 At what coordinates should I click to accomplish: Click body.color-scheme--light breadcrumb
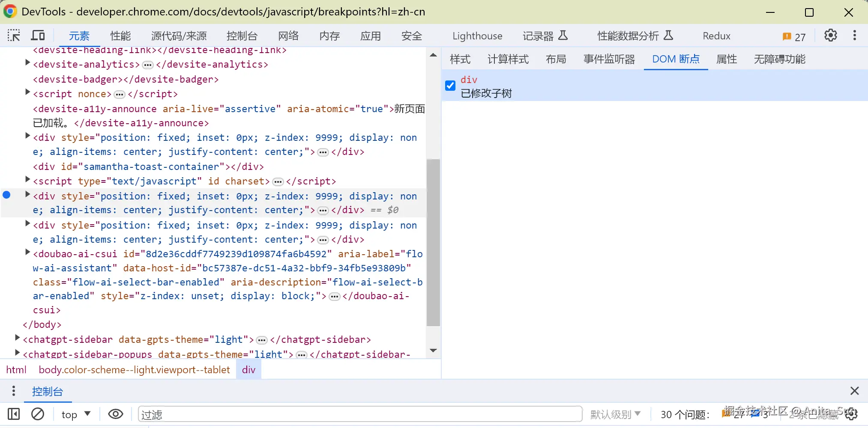tap(134, 369)
